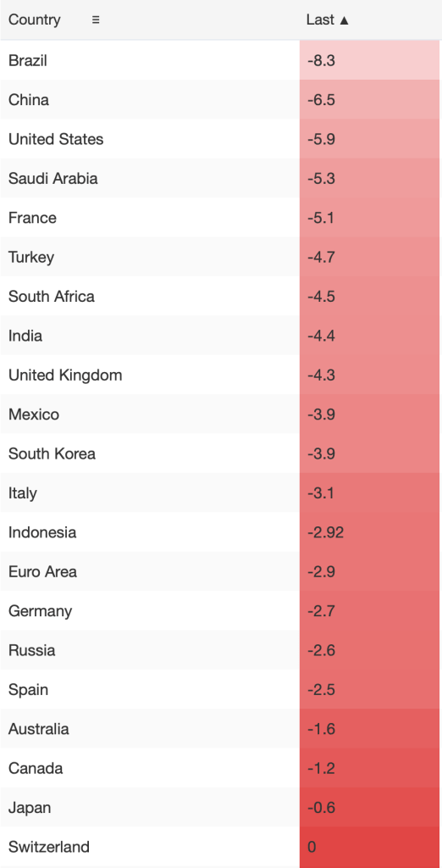Open the China country link

pos(29,100)
